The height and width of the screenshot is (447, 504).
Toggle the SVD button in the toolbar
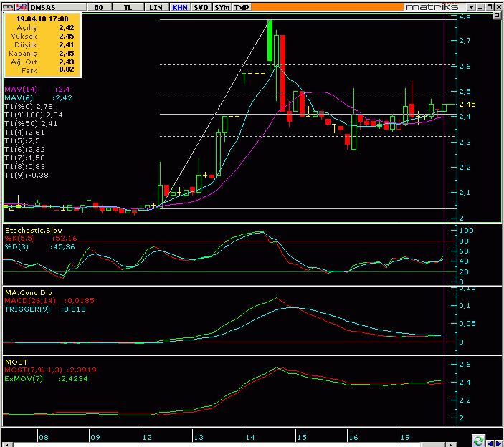pyautogui.click(x=201, y=6)
